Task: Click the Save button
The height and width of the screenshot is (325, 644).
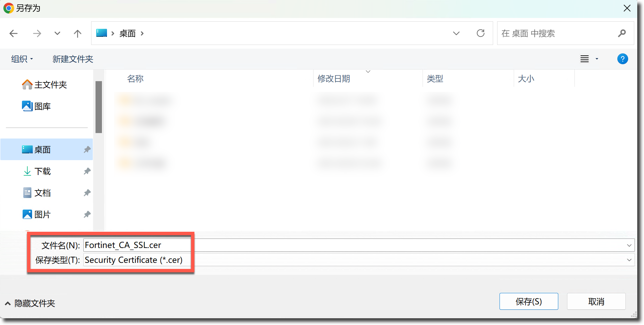Action: (x=529, y=301)
